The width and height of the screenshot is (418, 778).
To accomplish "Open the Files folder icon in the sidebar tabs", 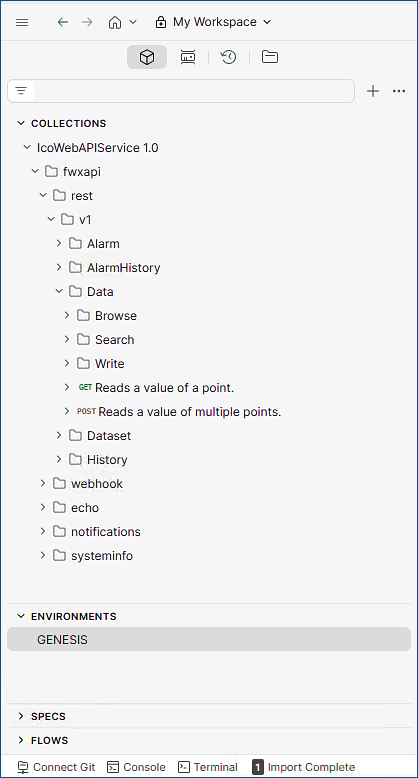I will [x=270, y=57].
